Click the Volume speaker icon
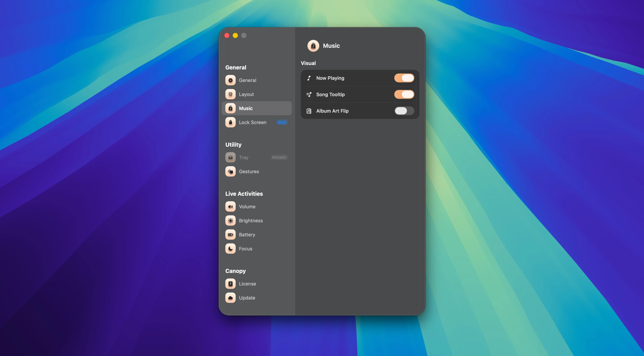644x356 pixels. pos(230,206)
